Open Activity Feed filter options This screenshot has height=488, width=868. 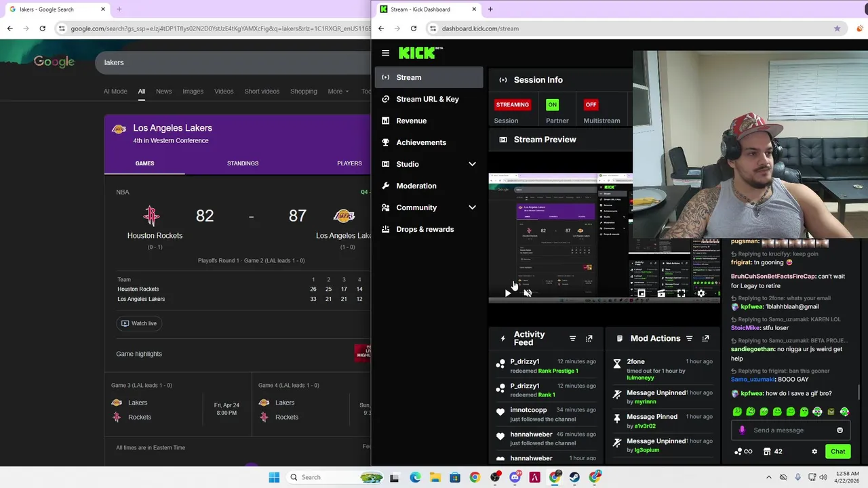click(x=572, y=338)
